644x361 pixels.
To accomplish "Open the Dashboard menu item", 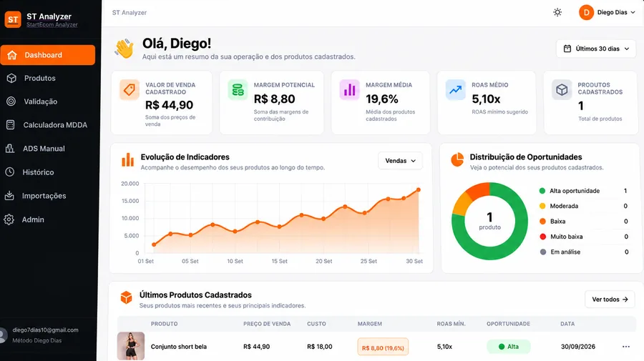I will (48, 55).
